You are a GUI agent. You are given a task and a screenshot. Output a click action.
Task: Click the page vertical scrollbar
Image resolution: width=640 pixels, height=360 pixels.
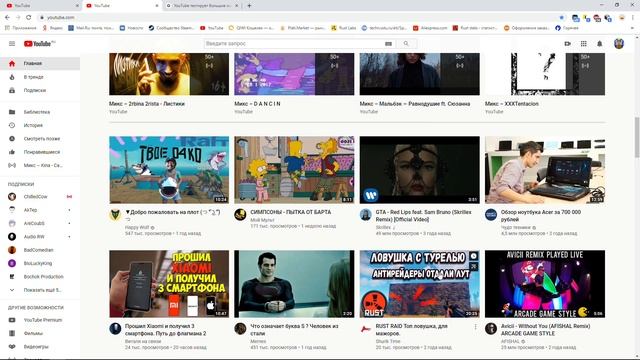coord(637,137)
